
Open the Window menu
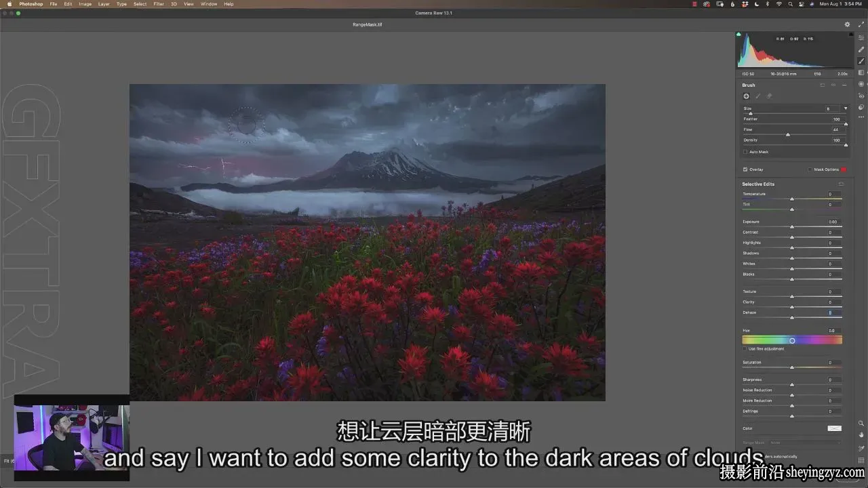(x=209, y=4)
